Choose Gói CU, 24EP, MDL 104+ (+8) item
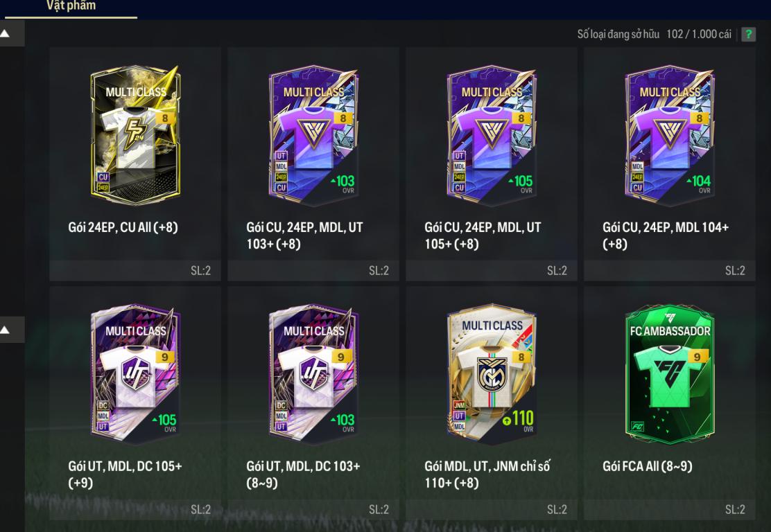The image size is (771, 532). (666, 236)
